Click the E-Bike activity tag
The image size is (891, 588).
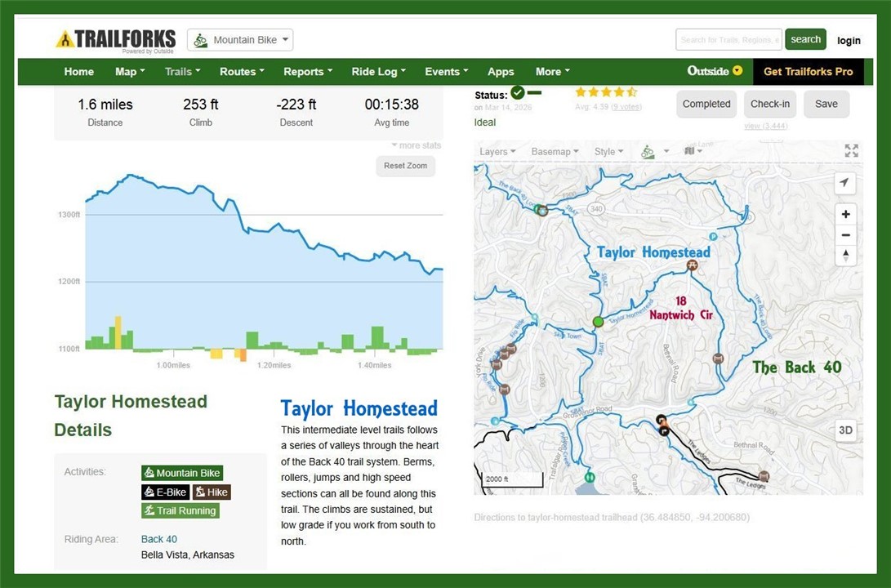[165, 492]
